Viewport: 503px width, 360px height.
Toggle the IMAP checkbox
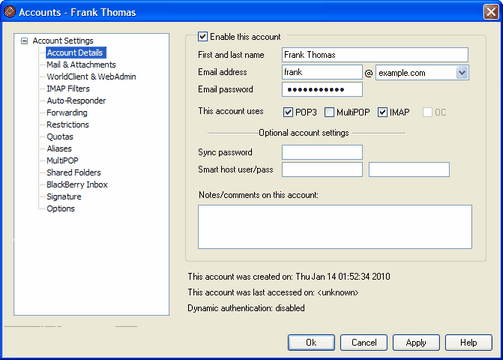[x=382, y=112]
